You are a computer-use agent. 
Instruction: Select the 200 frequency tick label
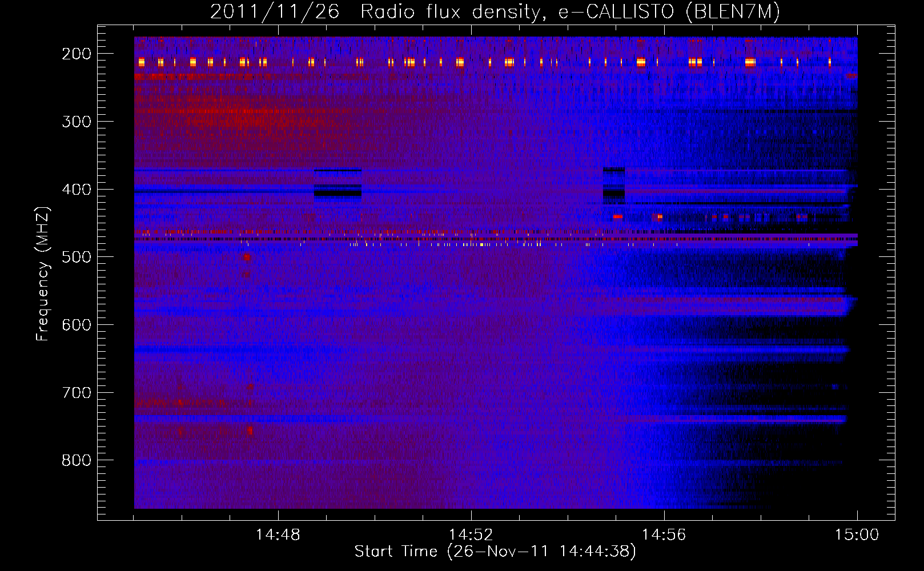tap(77, 54)
